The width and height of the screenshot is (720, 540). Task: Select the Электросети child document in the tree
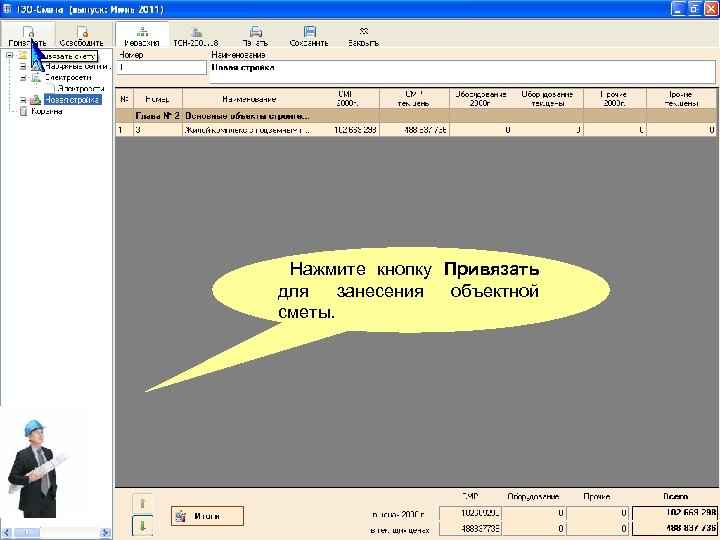[81, 88]
